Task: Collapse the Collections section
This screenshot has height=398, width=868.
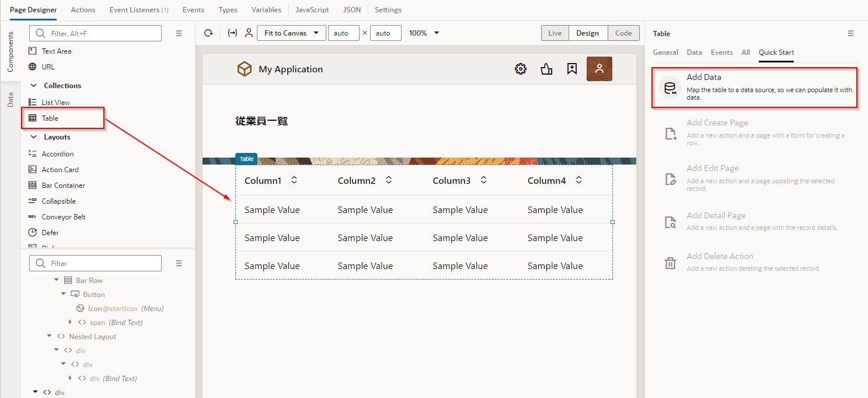Action: click(33, 86)
